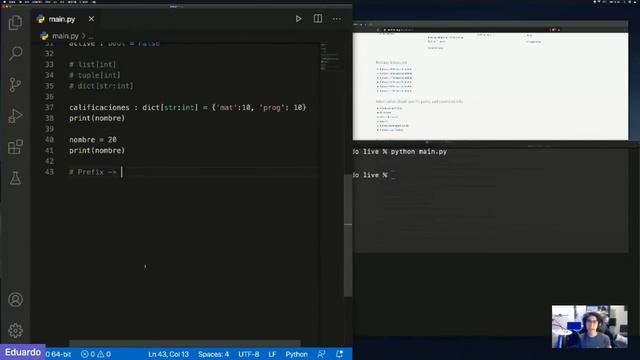
Task: Click the # Prefix comment on line 43
Action: (x=93, y=172)
